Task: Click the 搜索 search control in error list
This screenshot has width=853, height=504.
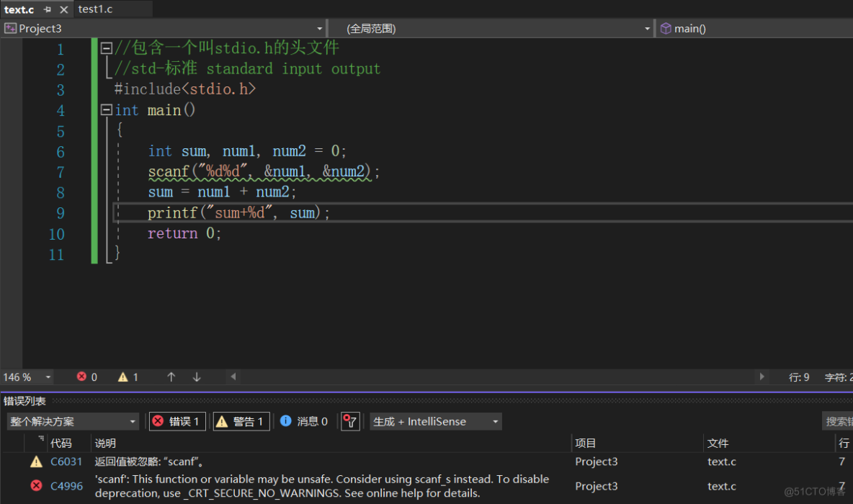Action: coord(838,421)
